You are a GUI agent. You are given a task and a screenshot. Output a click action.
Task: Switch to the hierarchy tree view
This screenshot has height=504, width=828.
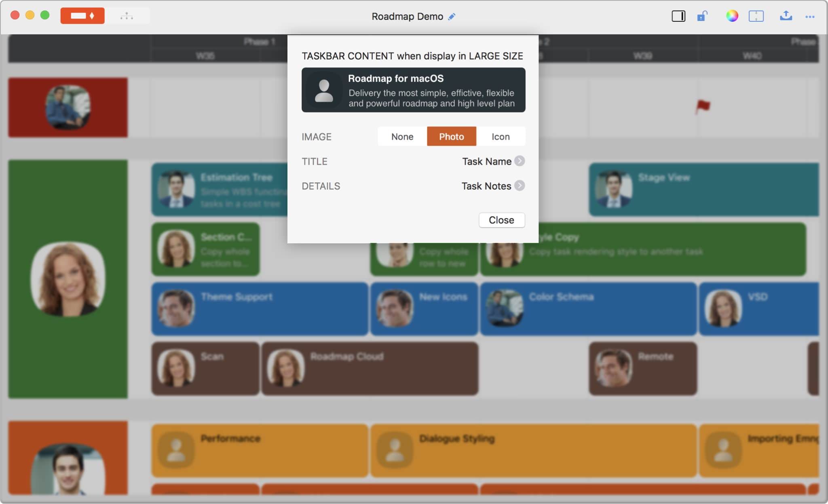[127, 16]
